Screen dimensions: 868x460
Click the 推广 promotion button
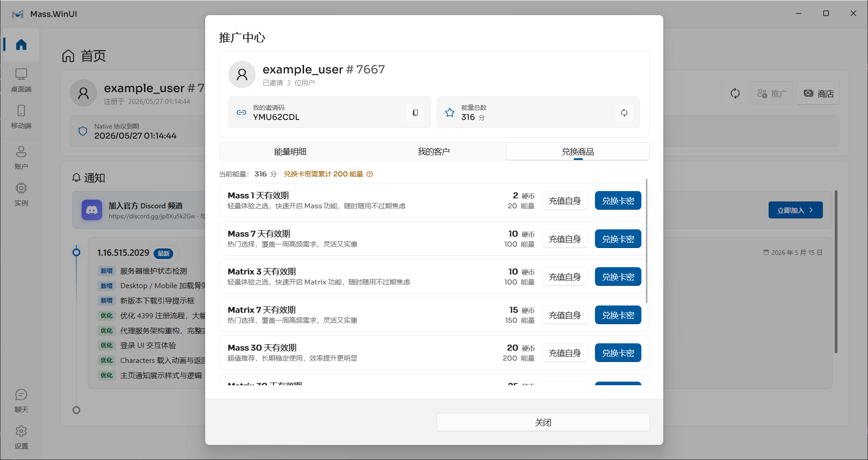(772, 93)
